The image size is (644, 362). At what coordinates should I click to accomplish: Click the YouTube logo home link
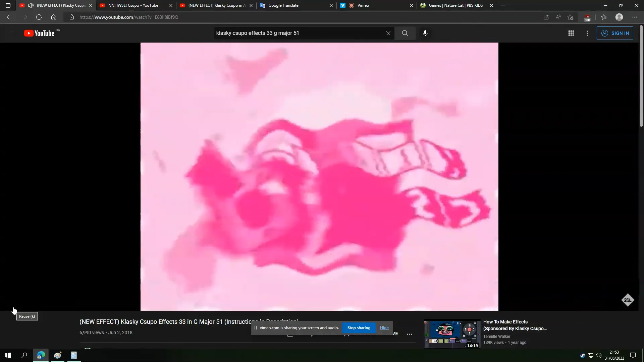click(x=39, y=33)
